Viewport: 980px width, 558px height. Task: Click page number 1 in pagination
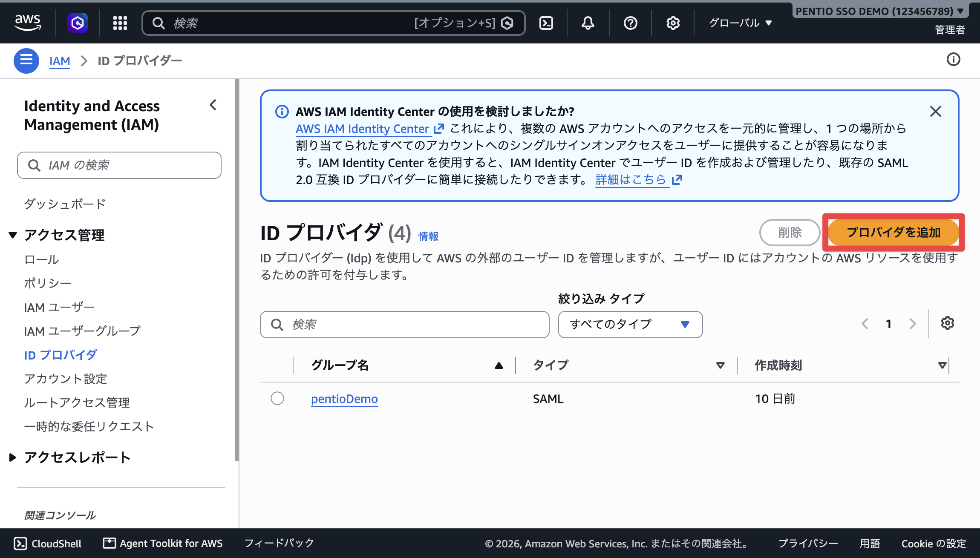(889, 324)
